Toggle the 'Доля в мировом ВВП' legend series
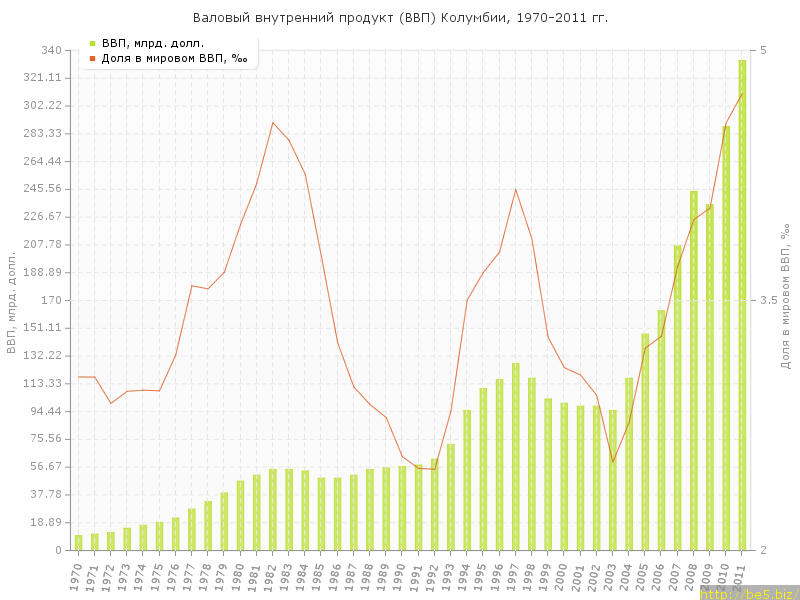The image size is (800, 600). point(174,58)
